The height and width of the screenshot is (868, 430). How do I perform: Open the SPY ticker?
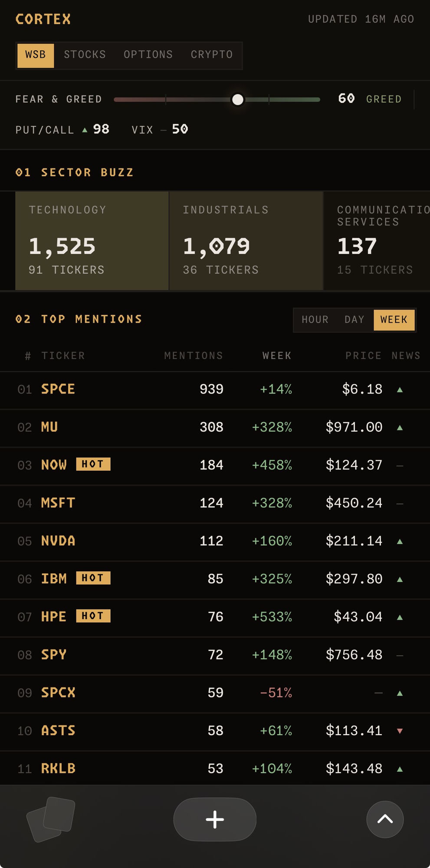[54, 654]
